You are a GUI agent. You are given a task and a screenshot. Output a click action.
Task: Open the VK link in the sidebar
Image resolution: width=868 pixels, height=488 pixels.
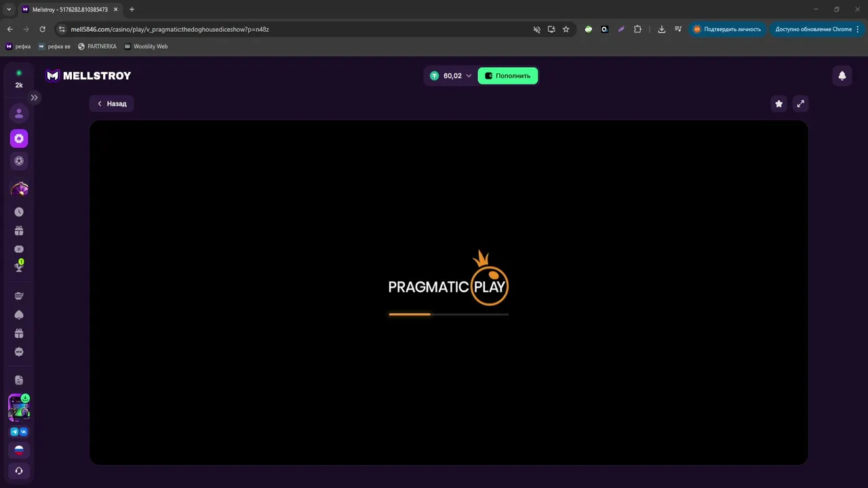[24, 432]
